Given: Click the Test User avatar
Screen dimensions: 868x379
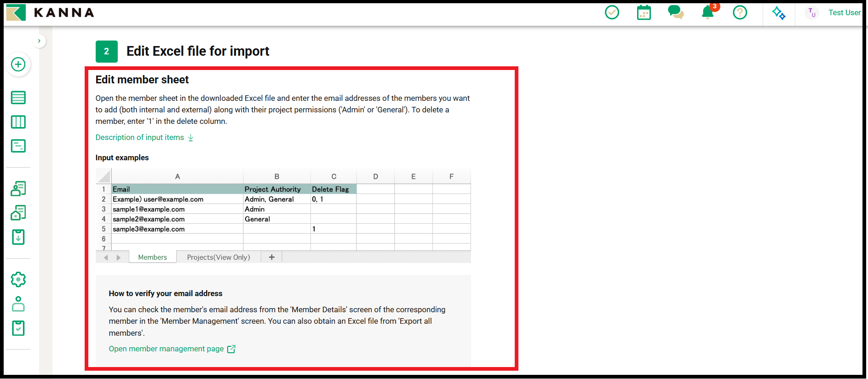Looking at the screenshot, I should [811, 12].
